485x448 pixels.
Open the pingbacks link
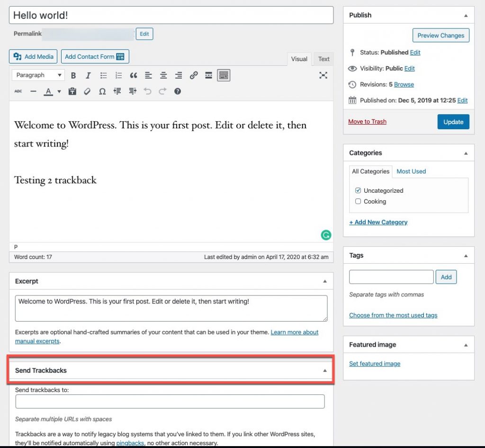point(130,443)
